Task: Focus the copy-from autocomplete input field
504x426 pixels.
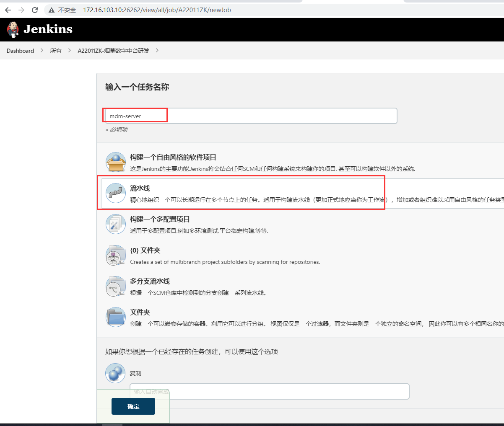Action: [270, 391]
